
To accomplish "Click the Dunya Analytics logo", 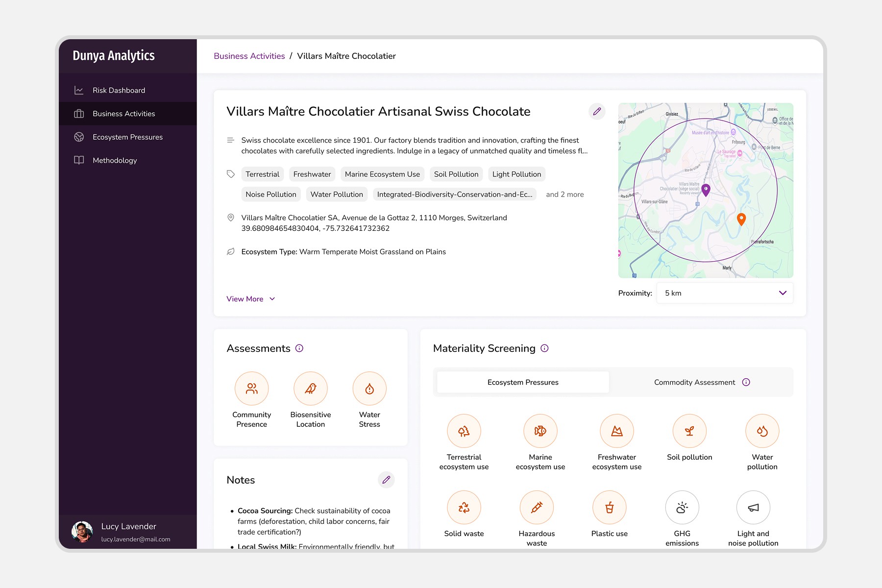I will (x=114, y=56).
